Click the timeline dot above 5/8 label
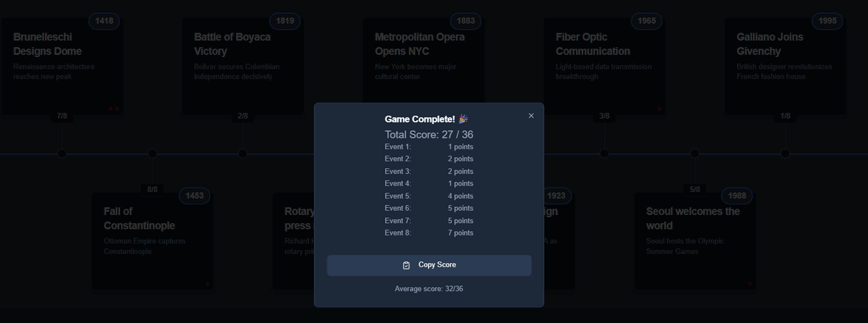The width and height of the screenshot is (868, 323). point(694,154)
